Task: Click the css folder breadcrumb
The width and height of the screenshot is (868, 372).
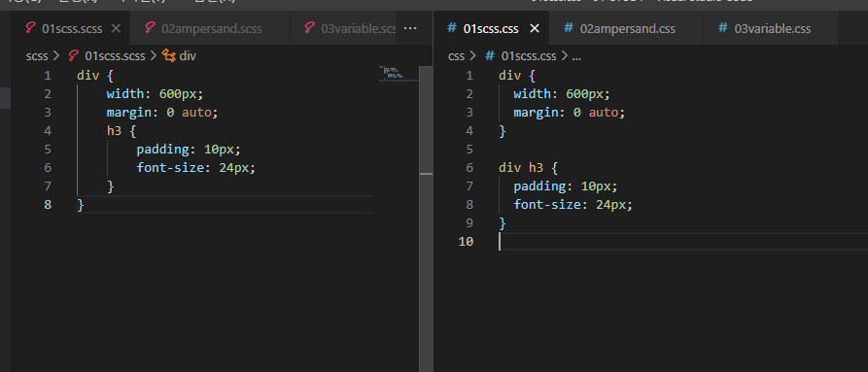Action: coord(456,55)
